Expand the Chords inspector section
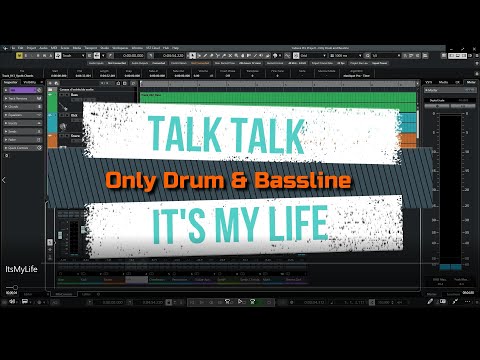Screen dimensions: 480x360 tap(23, 107)
